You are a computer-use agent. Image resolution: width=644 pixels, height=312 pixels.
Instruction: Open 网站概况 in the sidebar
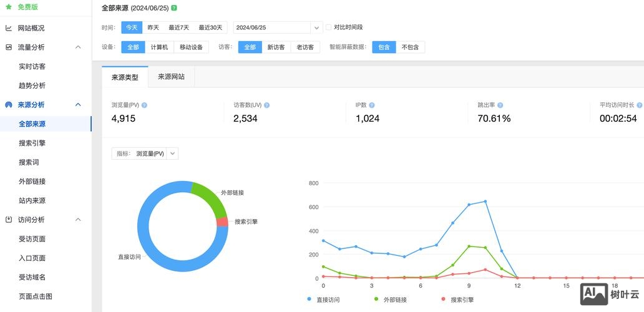31,28
